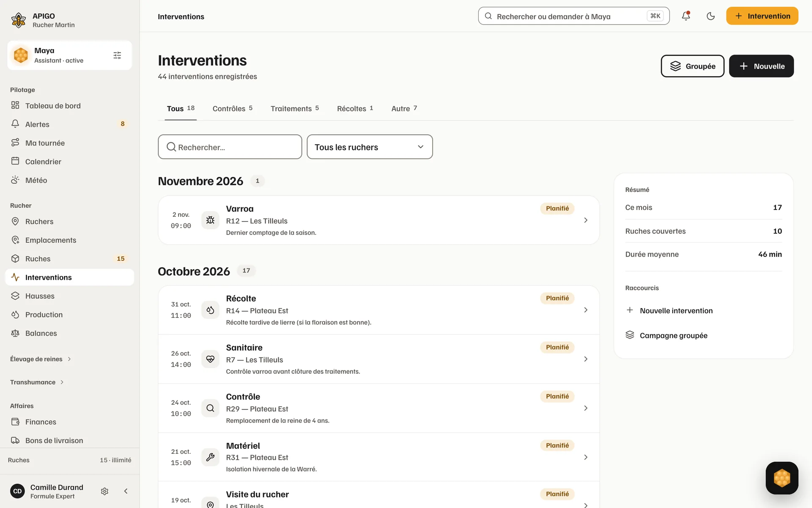Open Ma tournée route page
Screen dimensions: 812x508
coord(69,143)
